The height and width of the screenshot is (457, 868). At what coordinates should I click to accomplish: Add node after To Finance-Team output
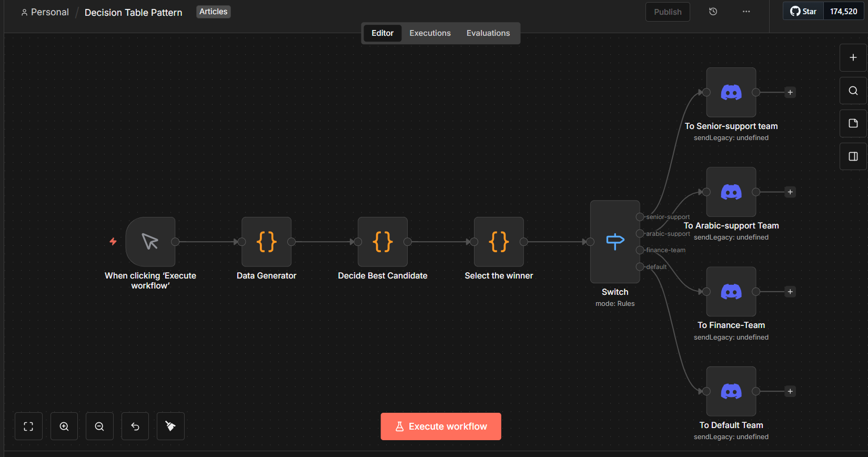click(790, 292)
